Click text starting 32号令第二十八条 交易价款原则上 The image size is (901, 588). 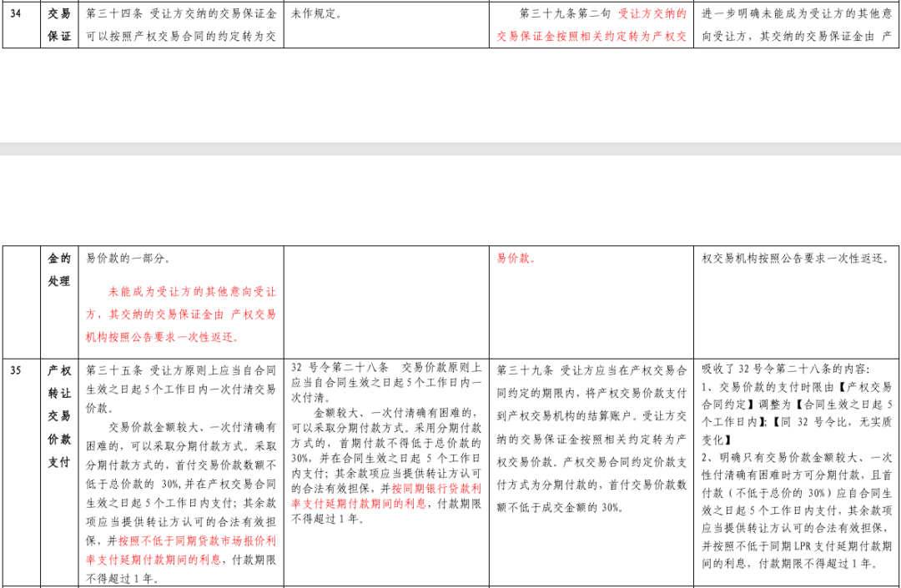click(386, 383)
